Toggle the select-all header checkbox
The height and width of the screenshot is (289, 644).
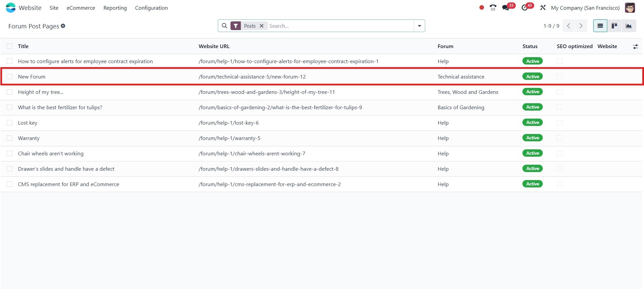point(10,46)
